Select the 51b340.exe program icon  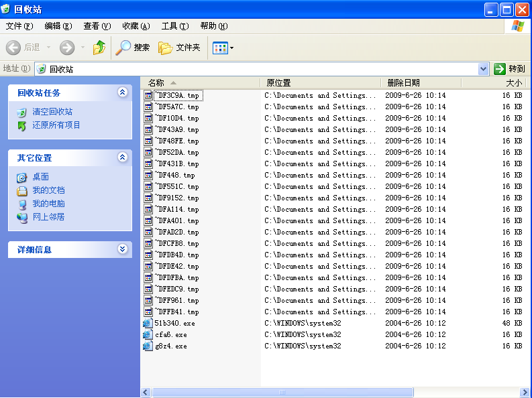(x=148, y=323)
